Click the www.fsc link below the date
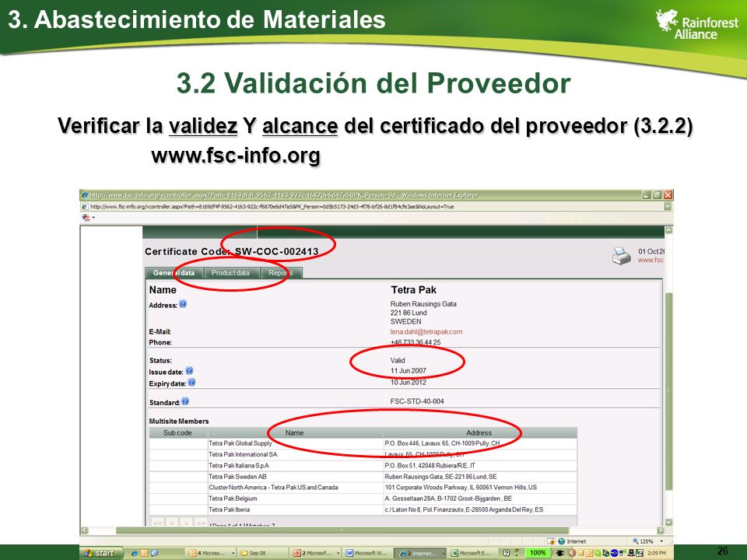Image resolution: width=747 pixels, height=560 pixels. coord(651,260)
